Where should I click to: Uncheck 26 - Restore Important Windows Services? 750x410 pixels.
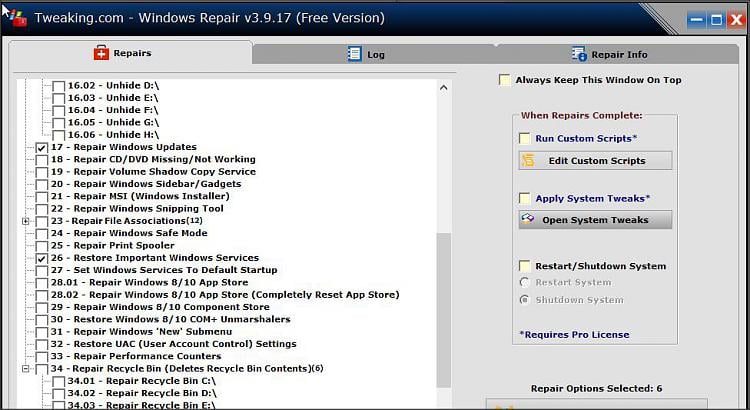(42, 258)
